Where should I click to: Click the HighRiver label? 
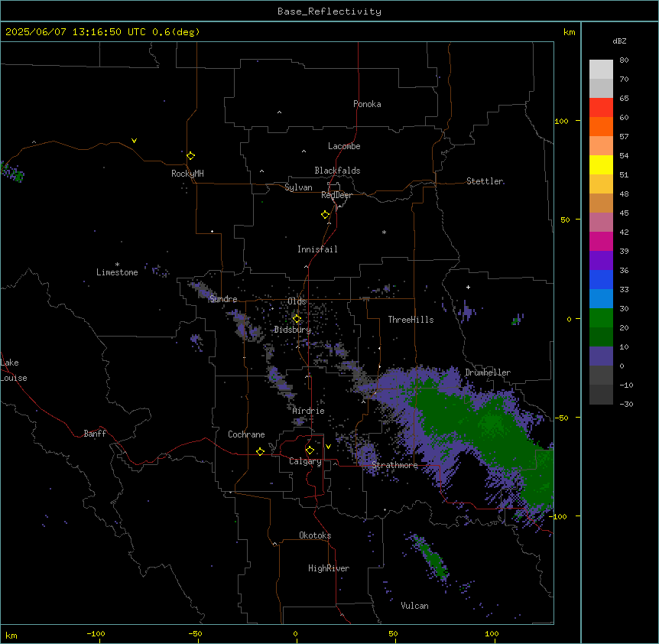pos(329,568)
